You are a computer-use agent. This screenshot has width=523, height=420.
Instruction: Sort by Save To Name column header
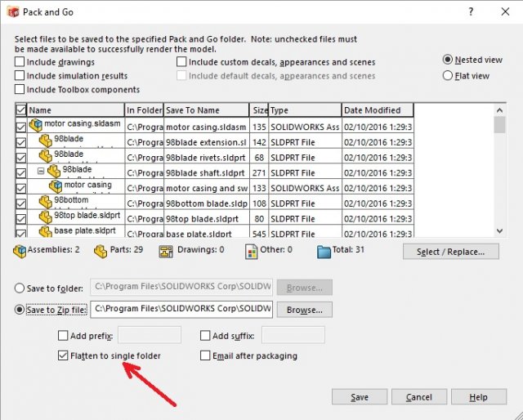point(206,110)
